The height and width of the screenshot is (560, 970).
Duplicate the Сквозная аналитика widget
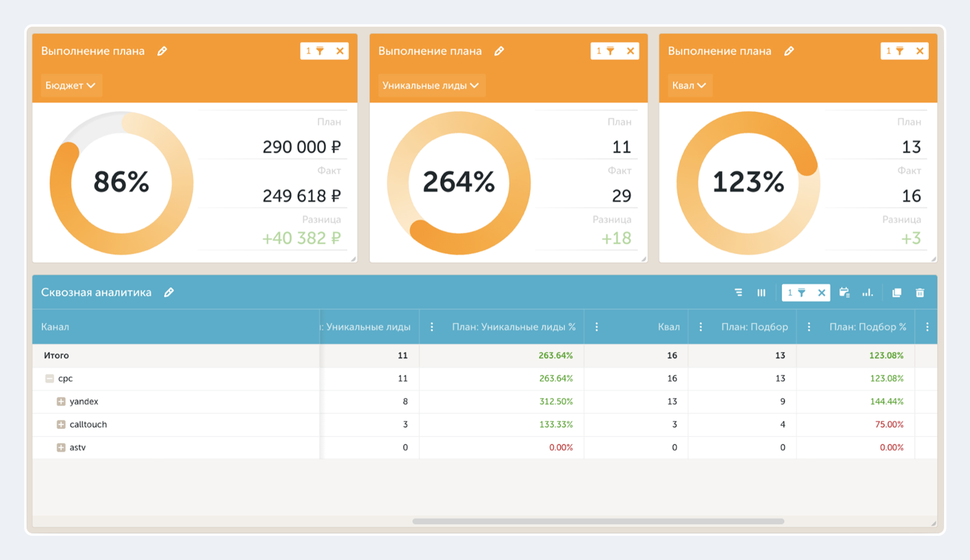pyautogui.click(x=896, y=293)
